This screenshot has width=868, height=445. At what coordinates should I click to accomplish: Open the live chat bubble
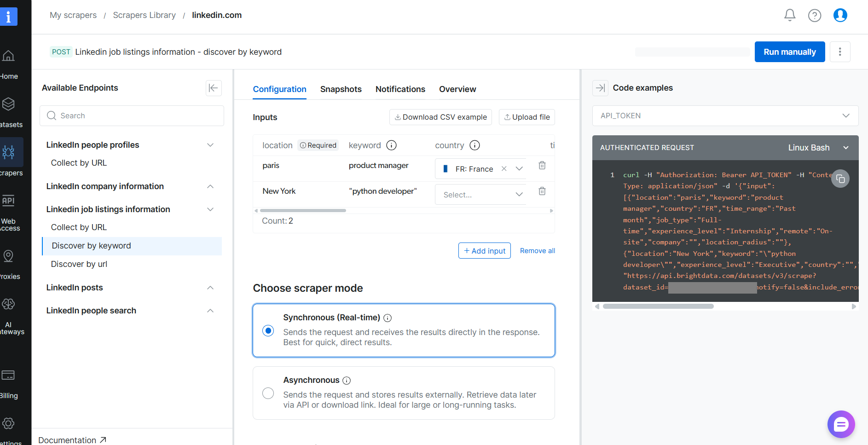coord(841,424)
